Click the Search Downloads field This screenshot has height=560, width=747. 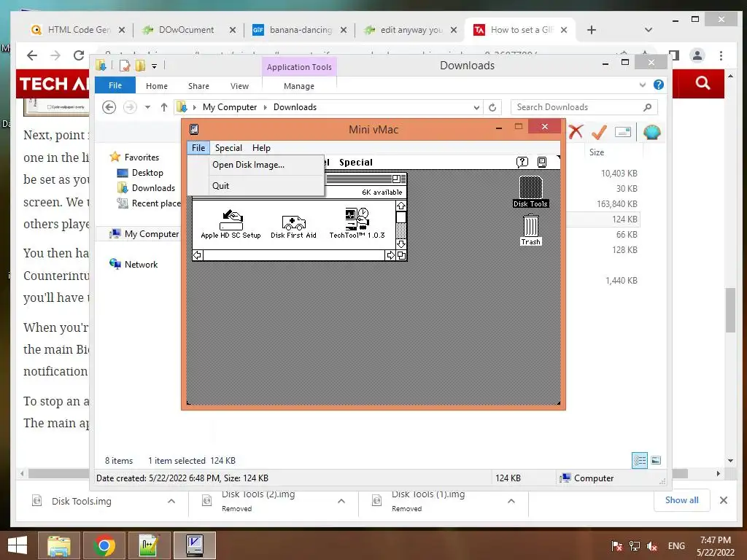[x=584, y=107]
